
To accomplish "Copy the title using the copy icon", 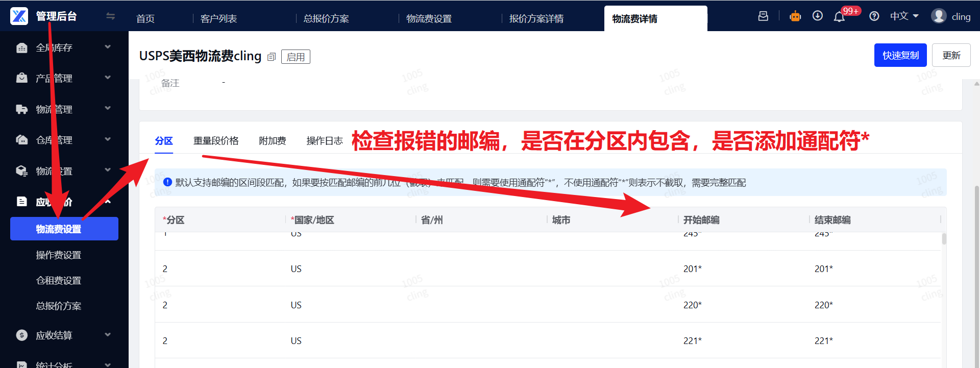I will coord(272,57).
